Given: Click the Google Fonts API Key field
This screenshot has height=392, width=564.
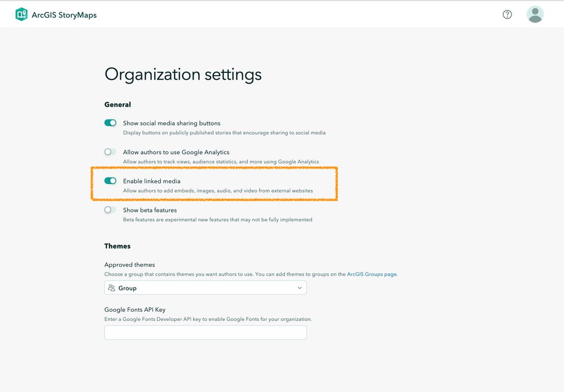Looking at the screenshot, I should click(206, 333).
